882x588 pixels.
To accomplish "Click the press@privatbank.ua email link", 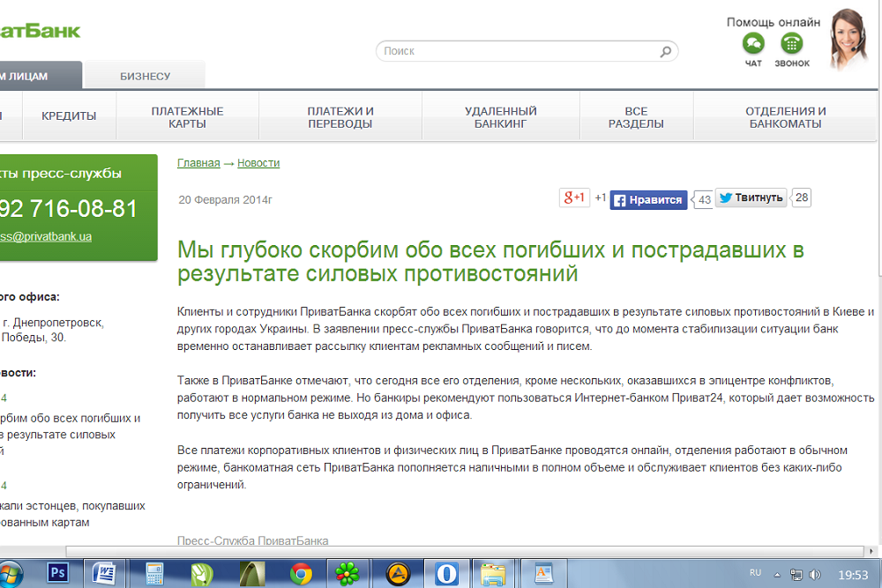I will (46, 236).
